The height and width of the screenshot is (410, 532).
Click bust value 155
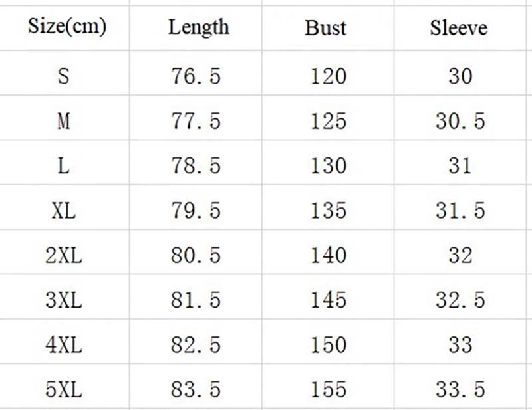329,389
